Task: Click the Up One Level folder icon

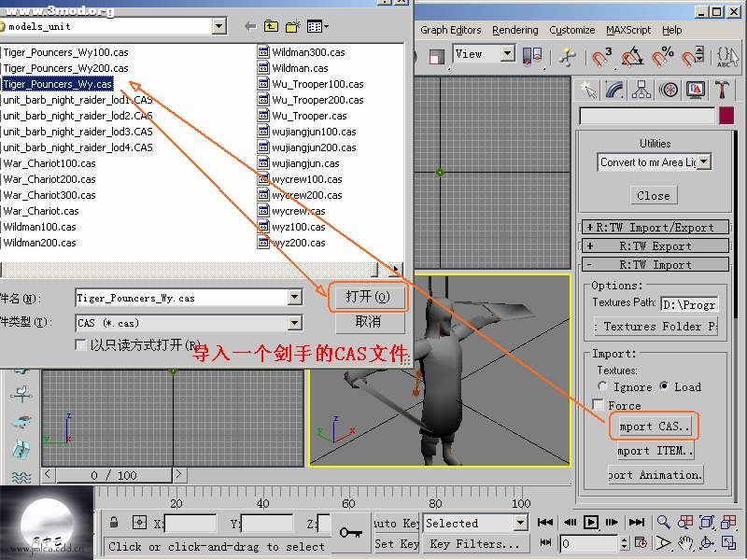Action: (272, 26)
